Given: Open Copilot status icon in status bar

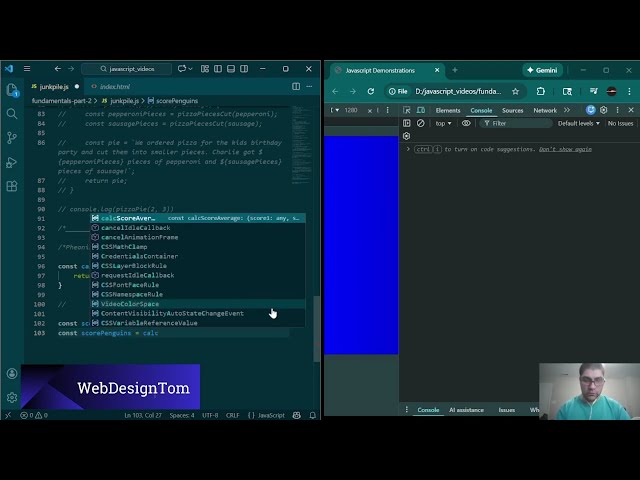Looking at the screenshot, I should pyautogui.click(x=297, y=415).
